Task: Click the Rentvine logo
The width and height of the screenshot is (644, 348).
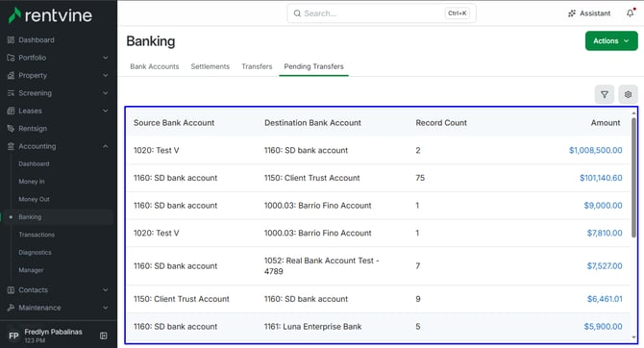Action: click(50, 15)
